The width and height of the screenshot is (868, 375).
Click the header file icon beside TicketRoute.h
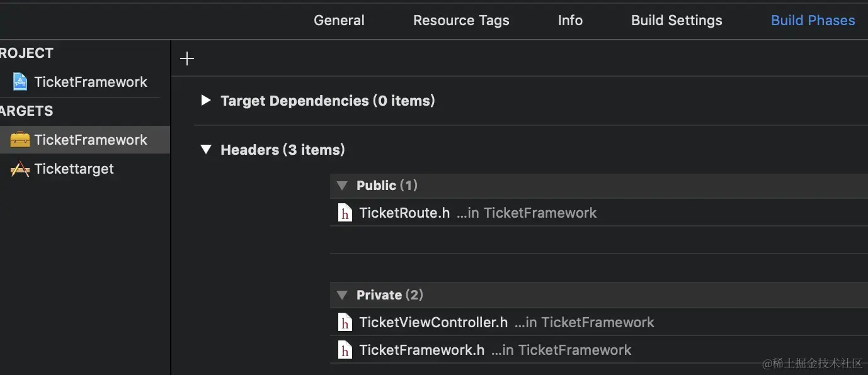point(345,213)
